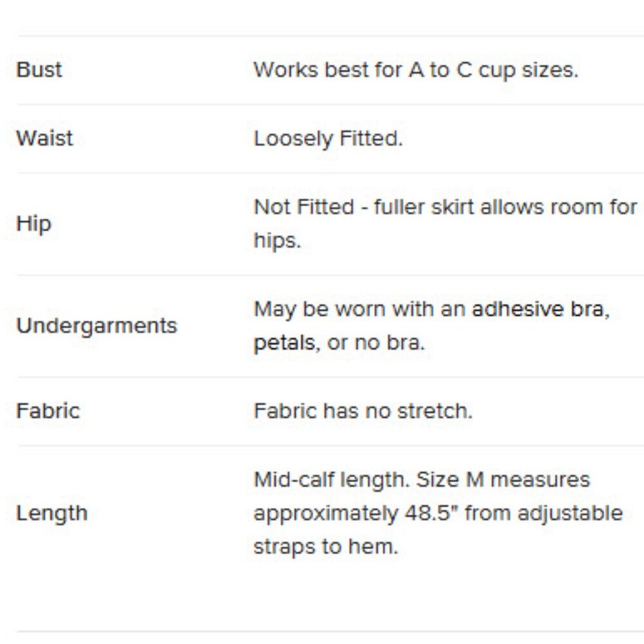The width and height of the screenshot is (644, 644).
Task: Click the Undergarments row label
Action: (x=97, y=326)
